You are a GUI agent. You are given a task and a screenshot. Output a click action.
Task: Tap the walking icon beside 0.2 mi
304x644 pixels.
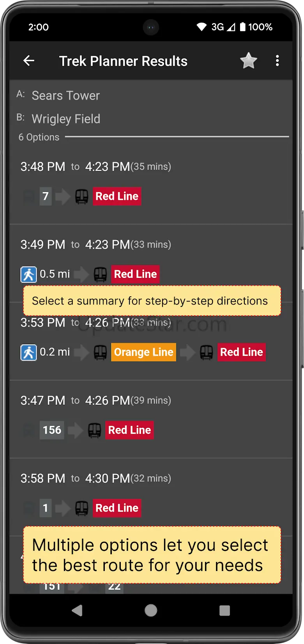28,352
